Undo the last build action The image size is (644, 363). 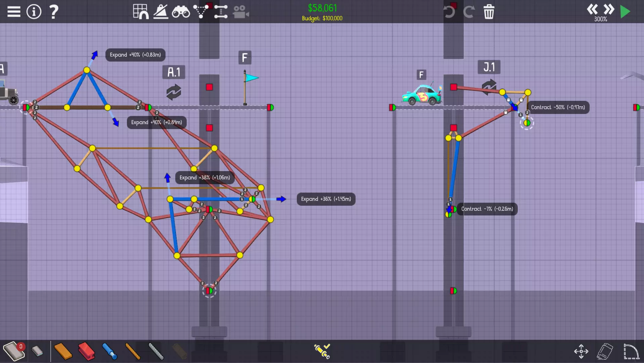pos(449,12)
